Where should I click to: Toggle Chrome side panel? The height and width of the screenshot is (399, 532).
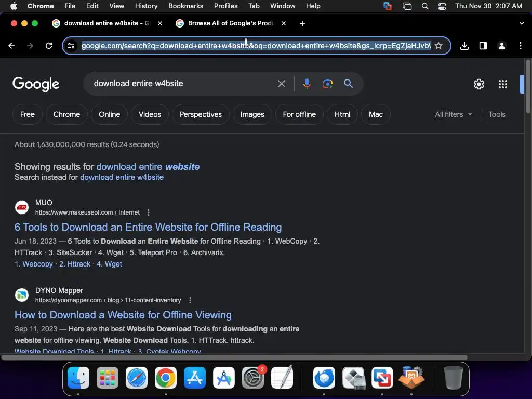[483, 46]
